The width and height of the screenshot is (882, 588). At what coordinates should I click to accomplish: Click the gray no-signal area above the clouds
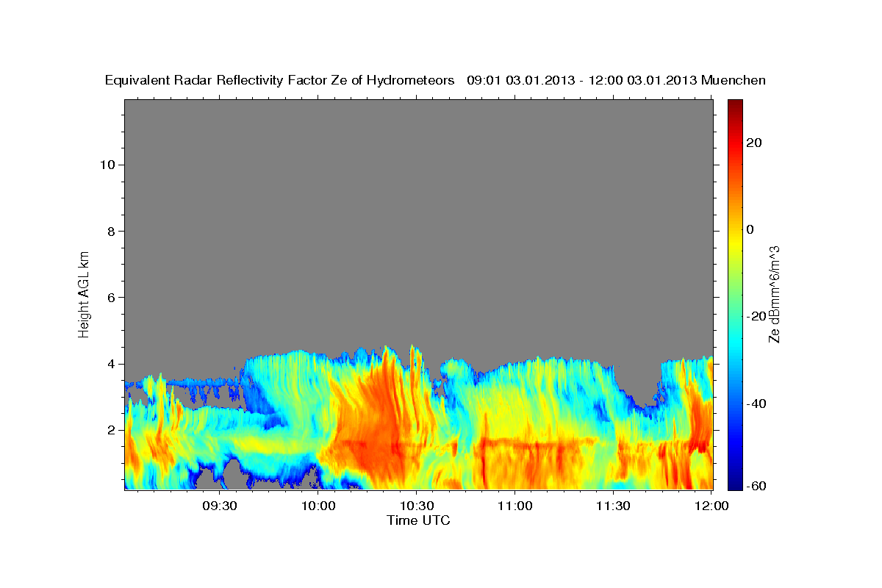[418, 220]
